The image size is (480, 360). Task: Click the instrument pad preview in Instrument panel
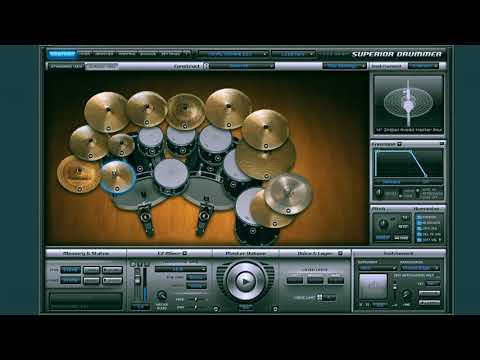[373, 286]
